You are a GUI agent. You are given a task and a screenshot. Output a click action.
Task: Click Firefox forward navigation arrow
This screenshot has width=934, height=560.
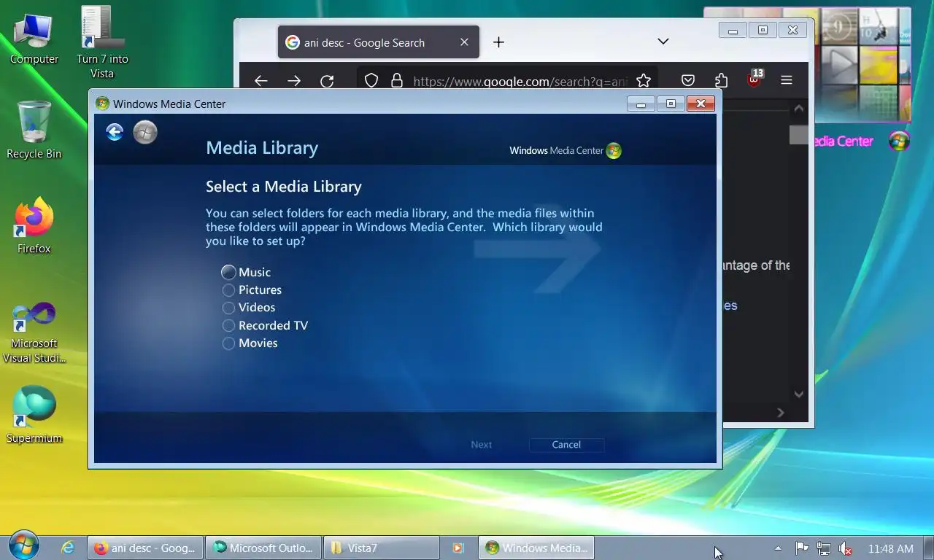(294, 81)
